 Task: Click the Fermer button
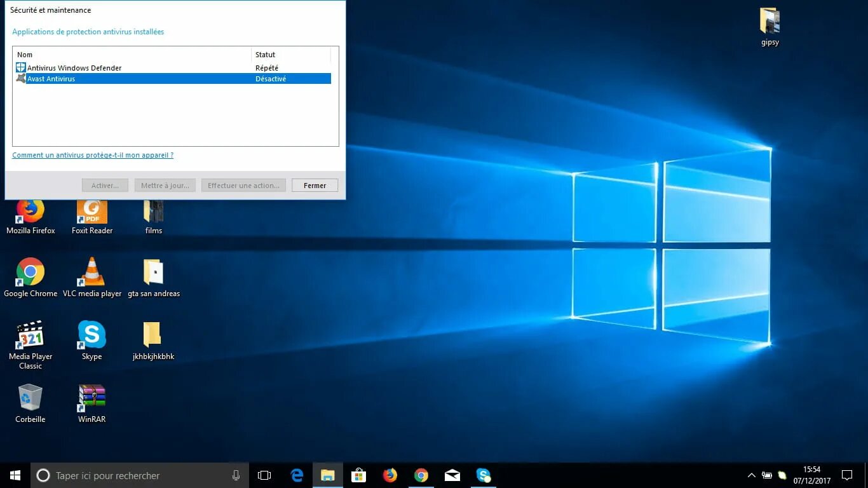pyautogui.click(x=315, y=186)
